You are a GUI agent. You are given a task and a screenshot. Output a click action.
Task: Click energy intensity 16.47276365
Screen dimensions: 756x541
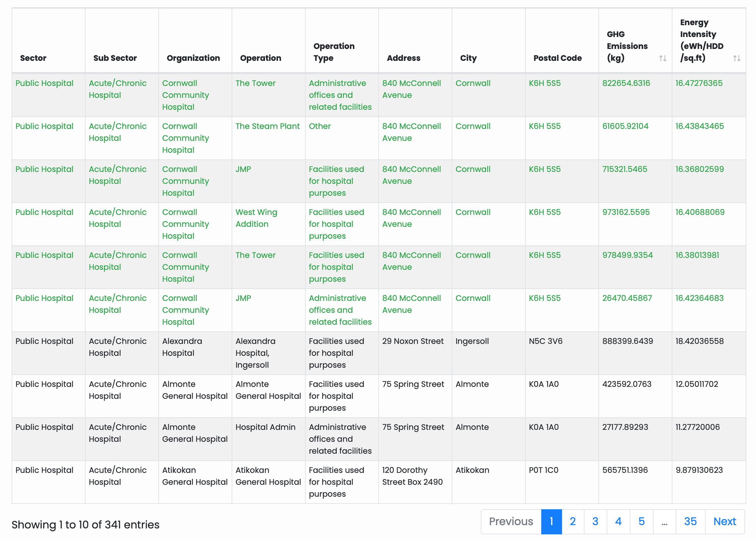tap(699, 83)
